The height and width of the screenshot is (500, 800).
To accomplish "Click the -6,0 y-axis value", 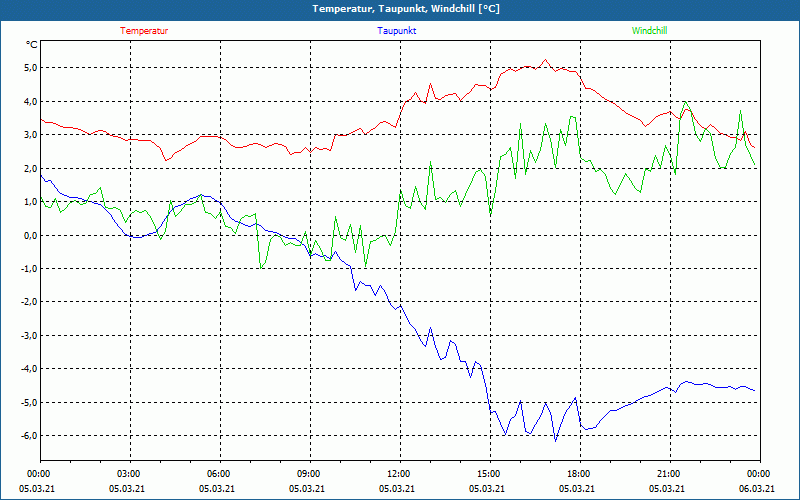I will pos(29,436).
